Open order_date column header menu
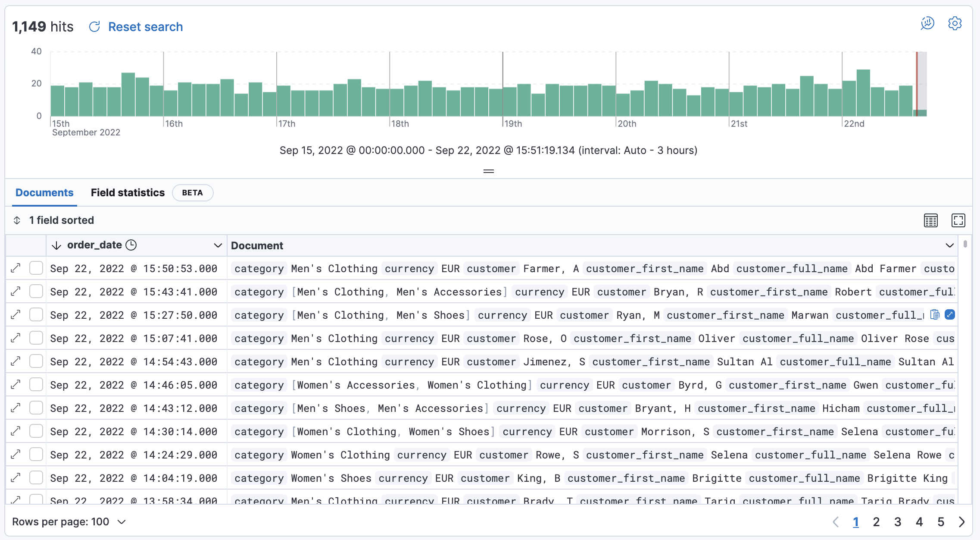The width and height of the screenshot is (980, 540). pos(218,245)
